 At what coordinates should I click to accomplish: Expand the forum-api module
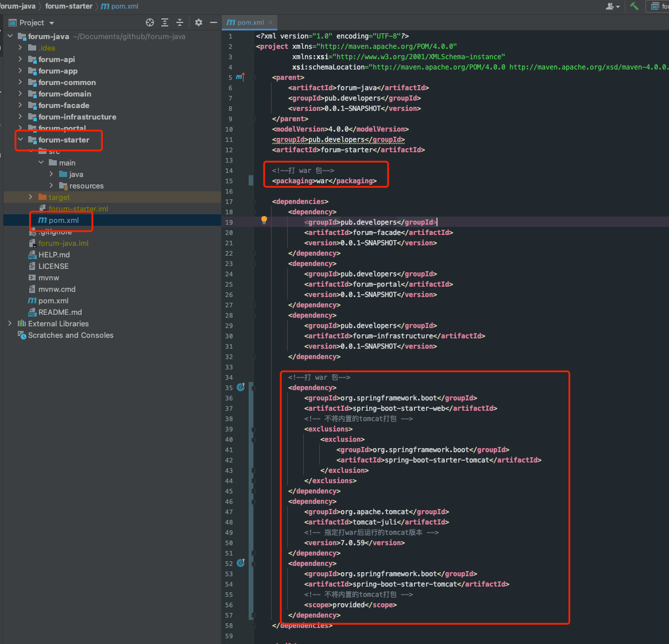tap(21, 59)
